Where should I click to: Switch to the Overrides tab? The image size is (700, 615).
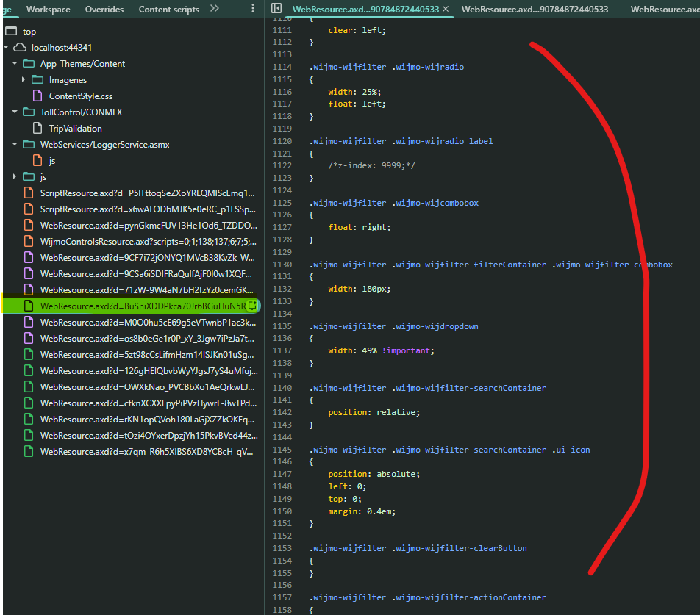click(104, 10)
